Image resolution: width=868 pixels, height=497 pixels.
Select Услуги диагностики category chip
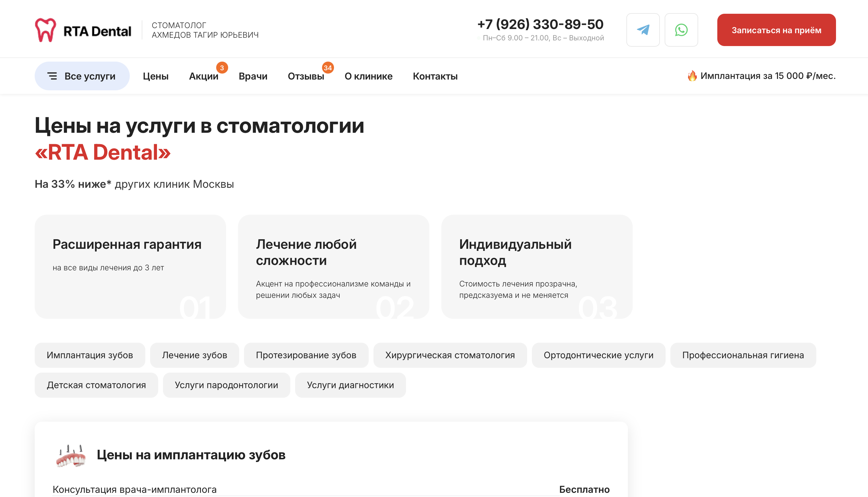(350, 385)
